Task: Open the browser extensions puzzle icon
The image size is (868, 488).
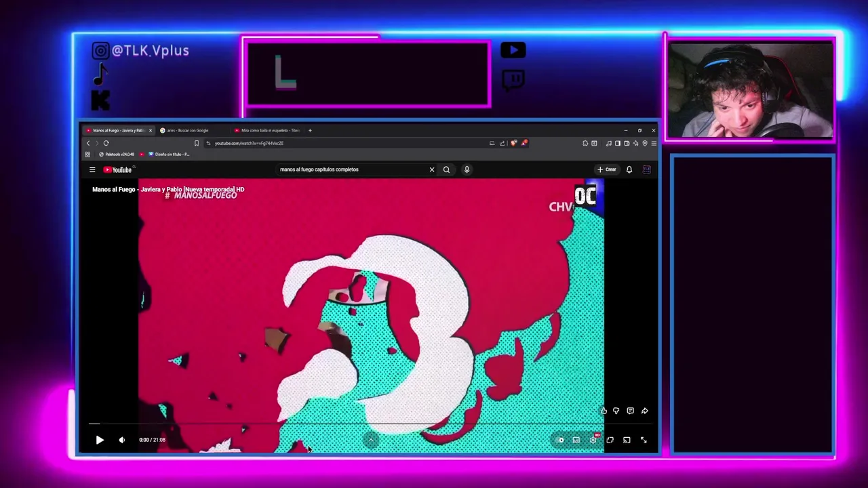Action: 585,143
